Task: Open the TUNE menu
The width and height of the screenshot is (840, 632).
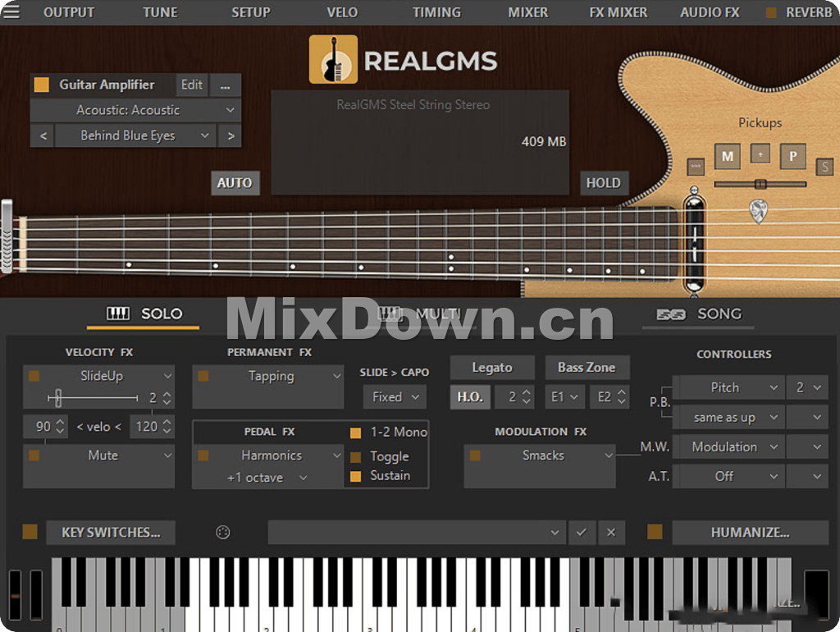Action: point(160,12)
